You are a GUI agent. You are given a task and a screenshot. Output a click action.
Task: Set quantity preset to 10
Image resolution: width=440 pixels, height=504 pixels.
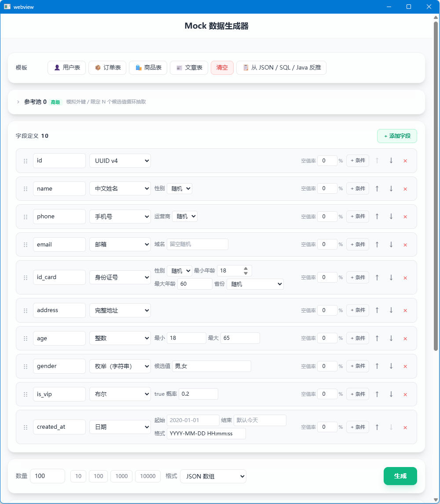pos(78,476)
